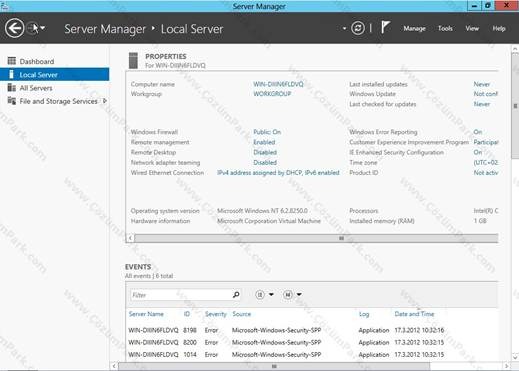The image size is (519, 371).
Task: Sort events by Severity column
Action: [216, 314]
